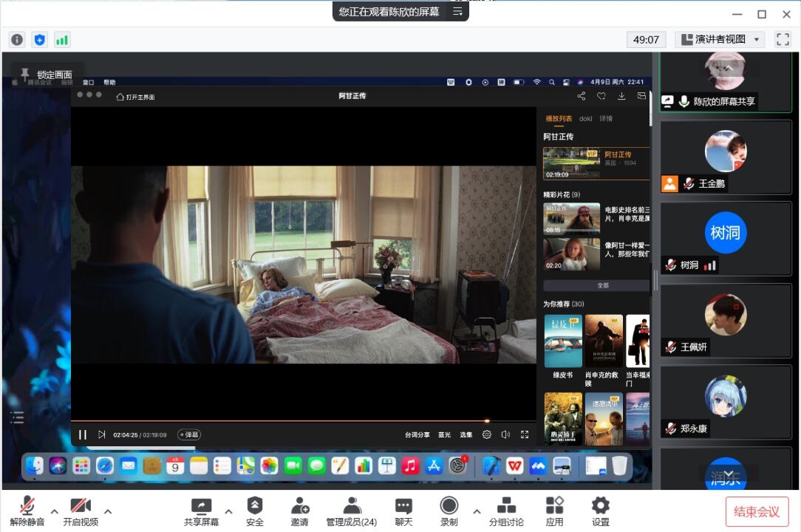
Task: Start sharing screen with 共享屏幕
Action: pyautogui.click(x=201, y=511)
